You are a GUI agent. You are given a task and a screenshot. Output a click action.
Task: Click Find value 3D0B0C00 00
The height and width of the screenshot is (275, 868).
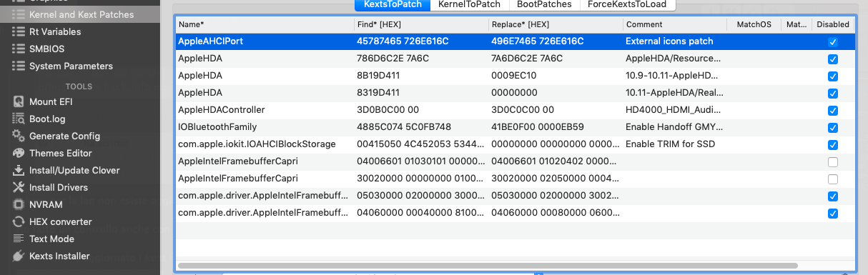click(388, 110)
